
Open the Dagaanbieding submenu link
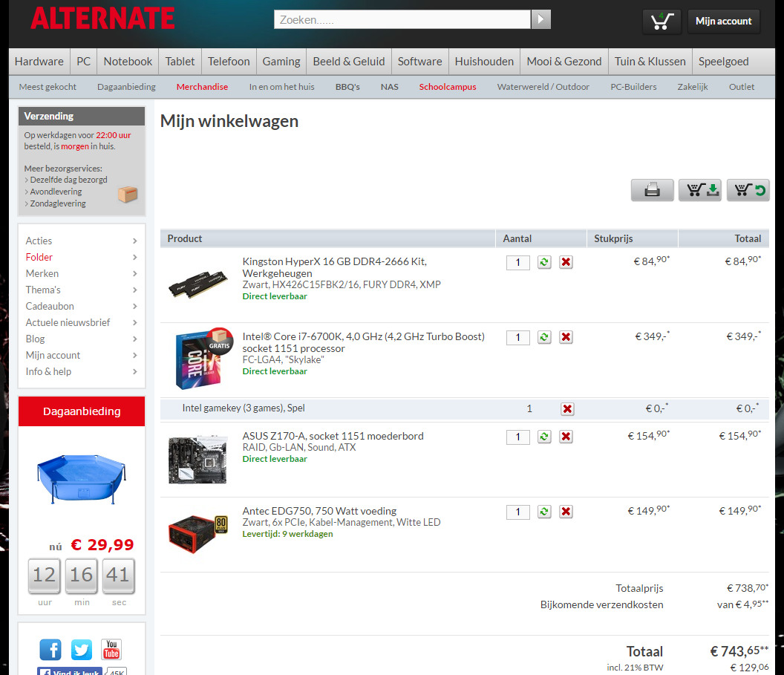(126, 87)
